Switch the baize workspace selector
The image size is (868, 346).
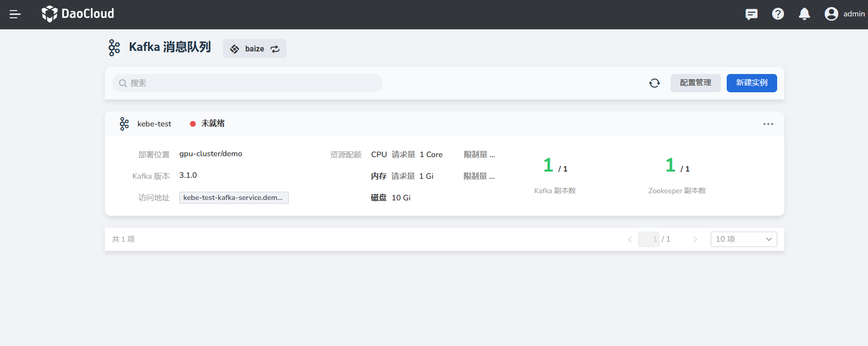point(255,49)
